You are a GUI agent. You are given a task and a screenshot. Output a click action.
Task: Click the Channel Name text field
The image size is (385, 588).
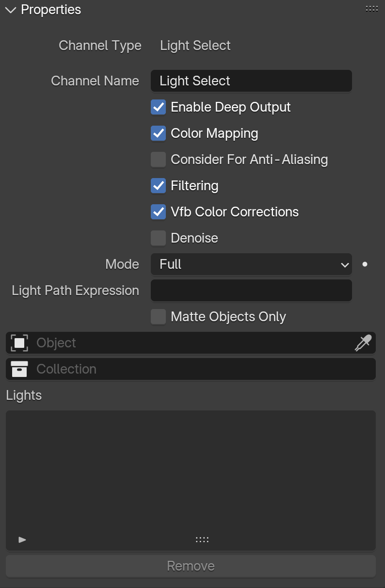251,81
